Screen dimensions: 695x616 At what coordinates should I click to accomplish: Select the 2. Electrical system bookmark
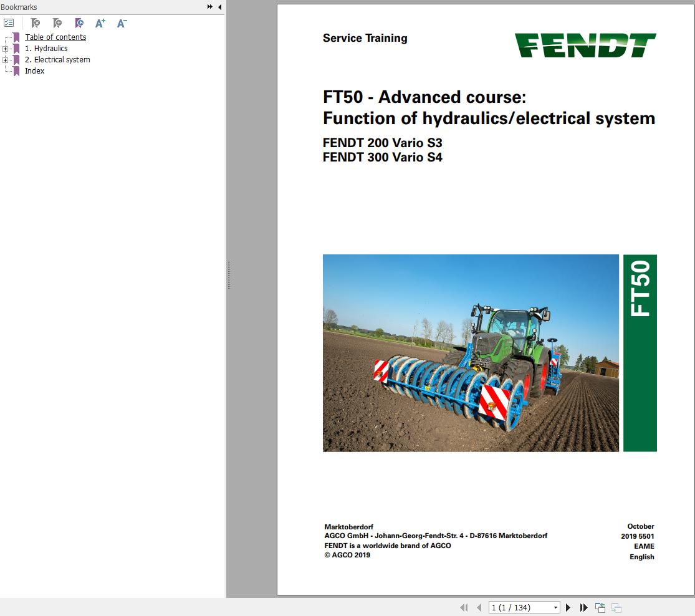pyautogui.click(x=57, y=59)
